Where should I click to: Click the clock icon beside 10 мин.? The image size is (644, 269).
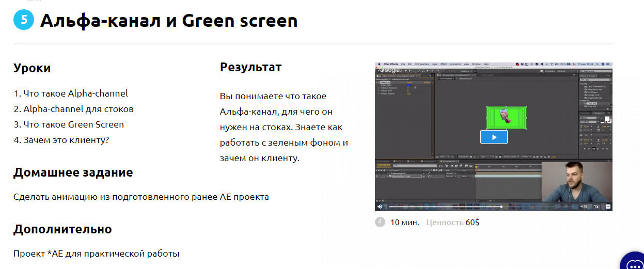[380, 222]
